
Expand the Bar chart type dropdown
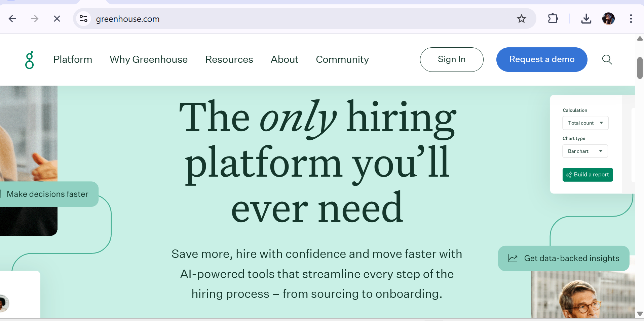point(585,151)
